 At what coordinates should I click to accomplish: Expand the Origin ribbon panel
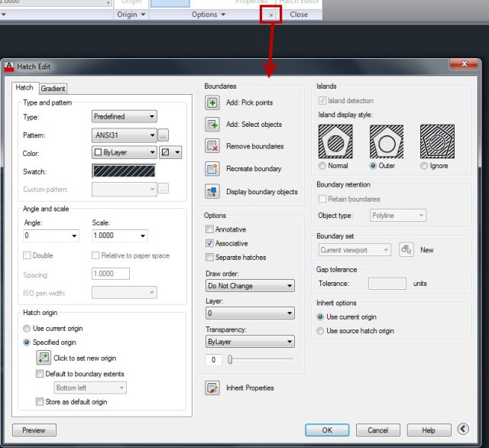coord(131,15)
